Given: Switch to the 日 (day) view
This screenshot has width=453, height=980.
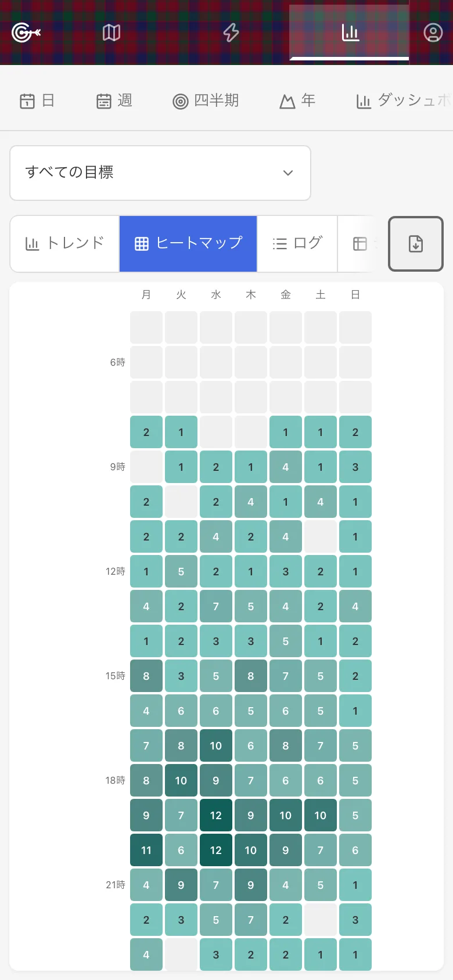Looking at the screenshot, I should [x=37, y=101].
